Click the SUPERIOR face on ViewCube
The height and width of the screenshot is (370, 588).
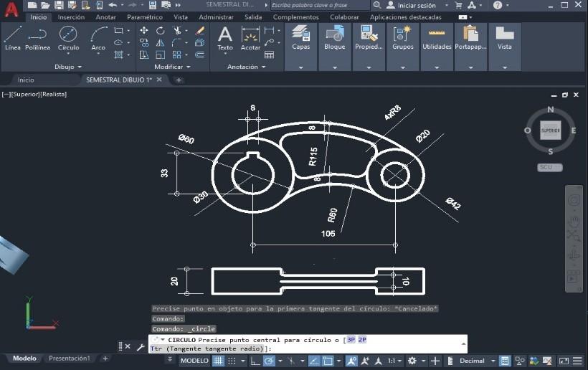point(551,131)
